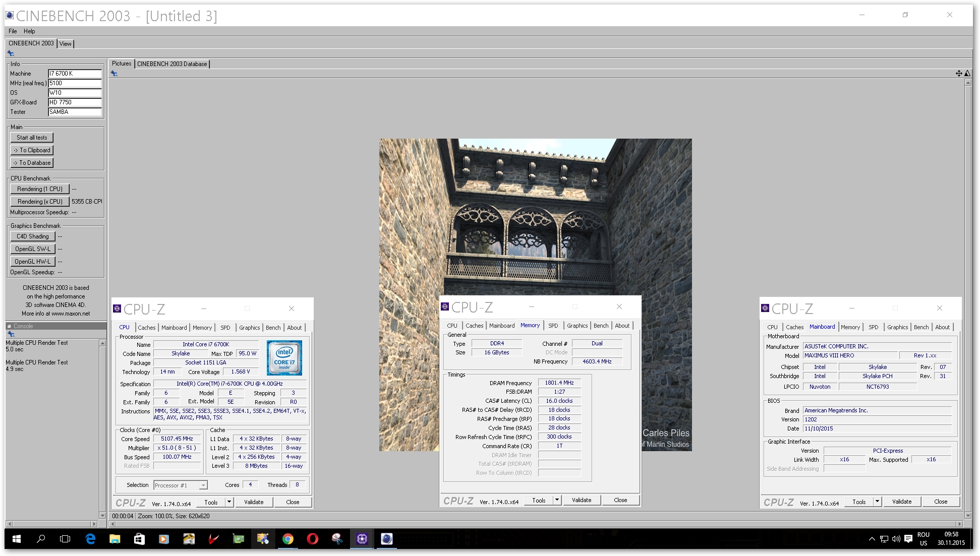Expand Tools arrow in the CPU tab CPU-Z window

point(229,502)
